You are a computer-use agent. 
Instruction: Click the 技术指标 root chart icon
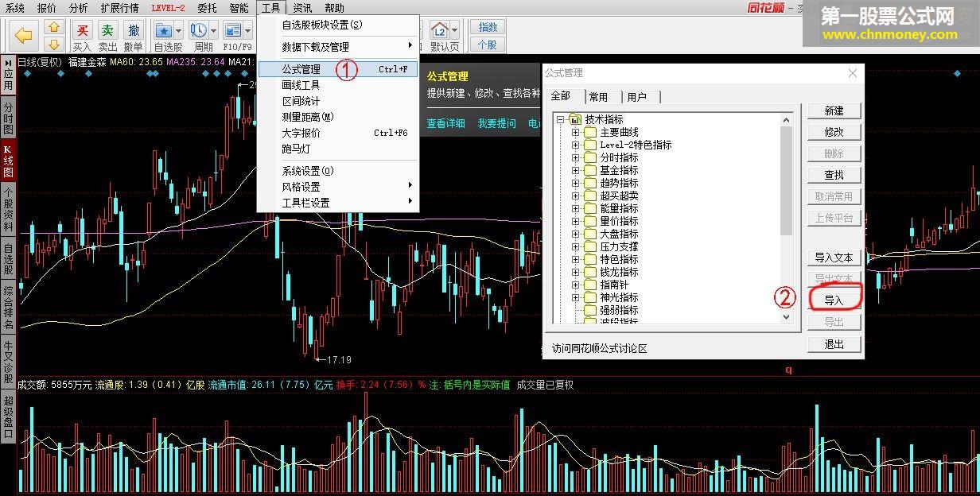576,119
